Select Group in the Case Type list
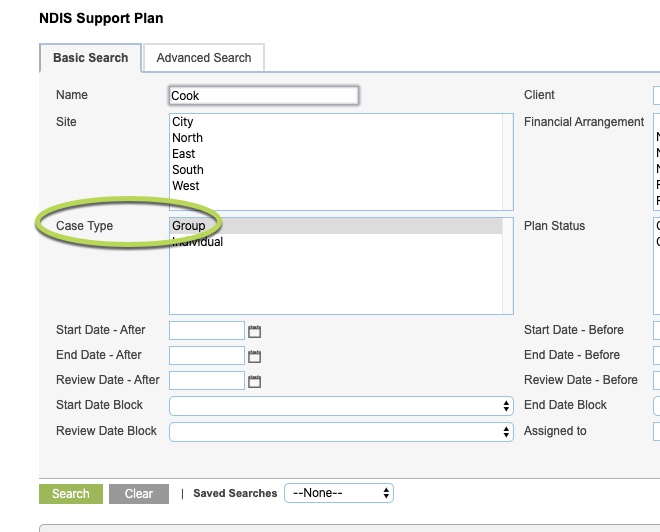The width and height of the screenshot is (660, 532). point(336,226)
